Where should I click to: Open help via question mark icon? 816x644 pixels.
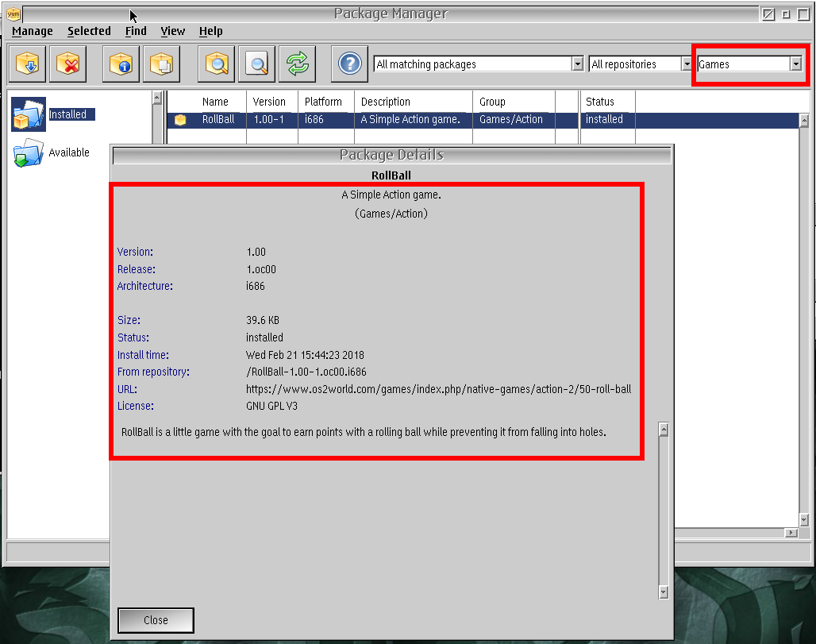point(350,64)
